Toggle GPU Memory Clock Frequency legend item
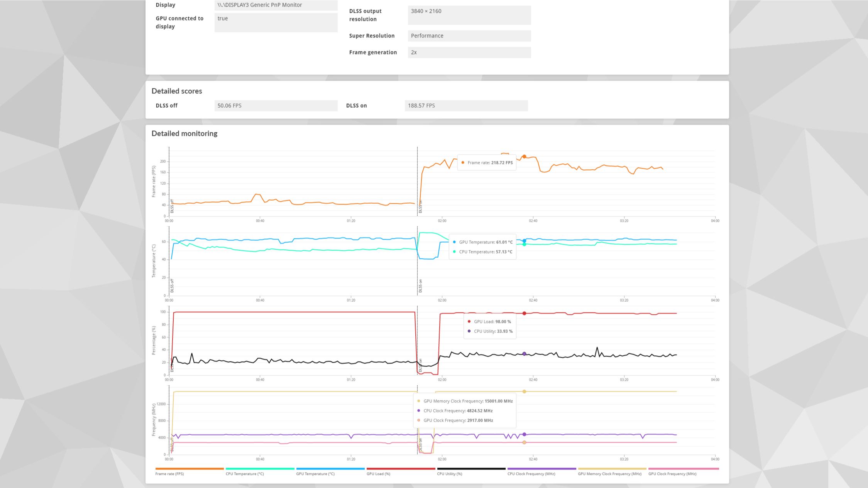868x488 pixels. (609, 473)
